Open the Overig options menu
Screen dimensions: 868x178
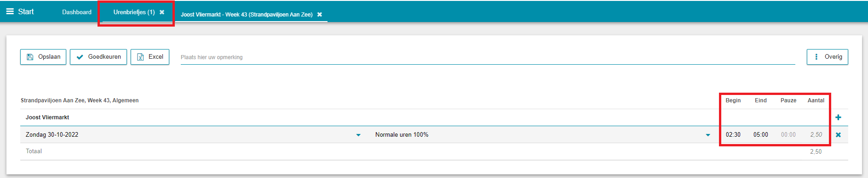click(x=827, y=57)
